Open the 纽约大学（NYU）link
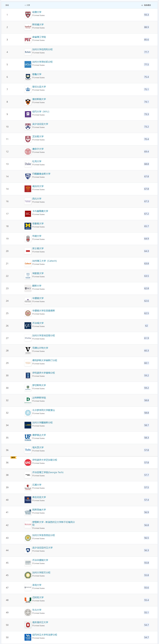The height and width of the screenshot is (644, 159). tap(41, 112)
